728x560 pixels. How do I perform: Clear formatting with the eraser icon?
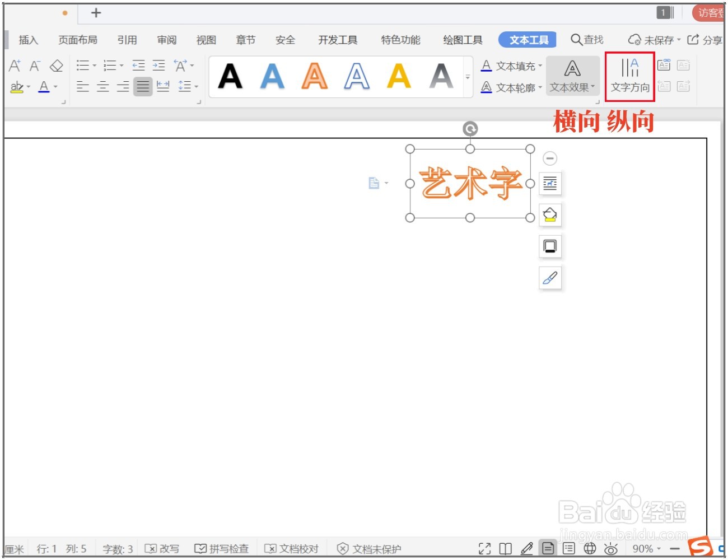click(x=56, y=66)
